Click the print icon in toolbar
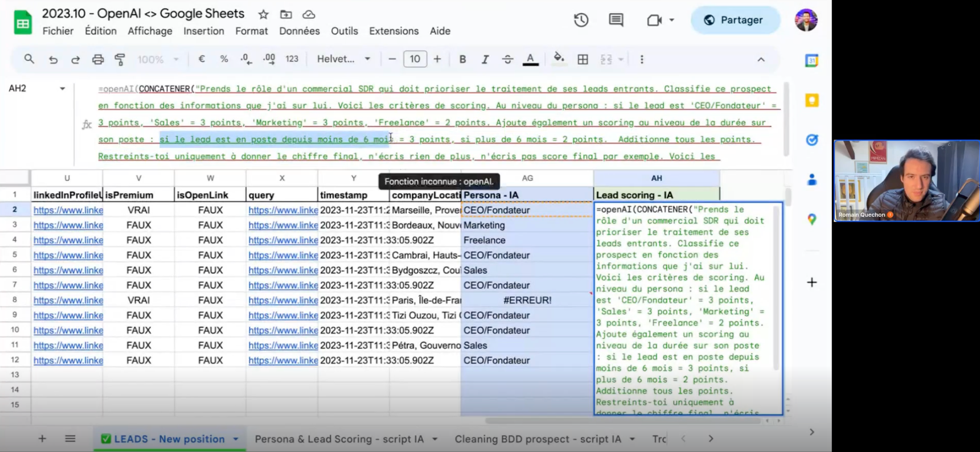980x452 pixels. point(98,59)
